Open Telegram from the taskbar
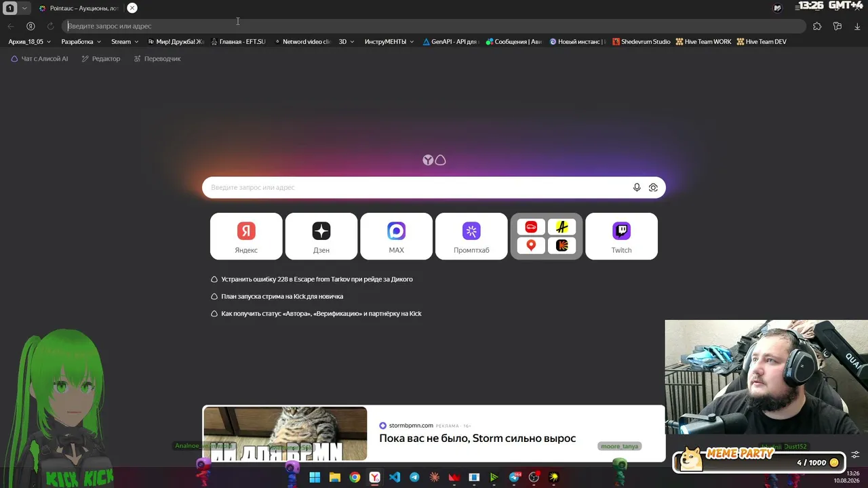868x488 pixels. point(414,478)
